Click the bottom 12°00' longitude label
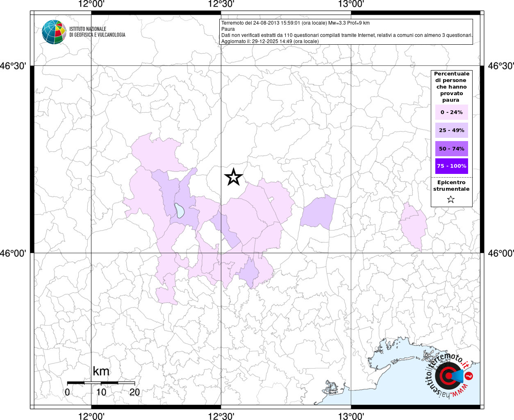 [x=91, y=416]
